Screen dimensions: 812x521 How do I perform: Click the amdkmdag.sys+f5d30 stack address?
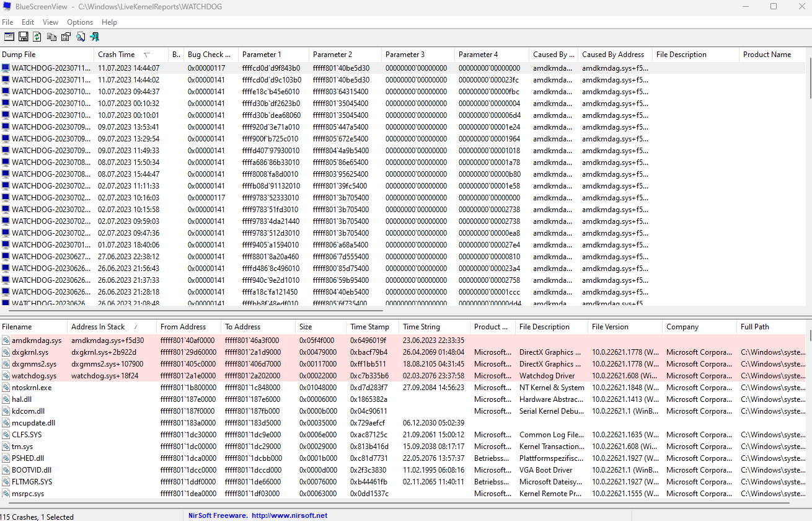[x=107, y=341]
